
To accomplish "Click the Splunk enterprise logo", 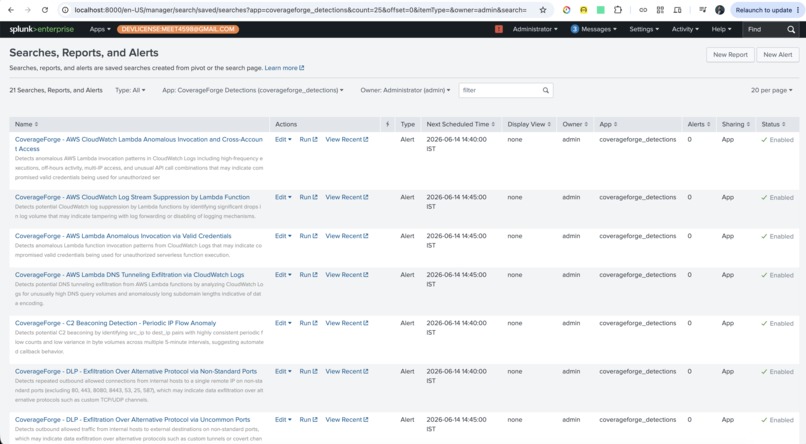I will click(42, 29).
